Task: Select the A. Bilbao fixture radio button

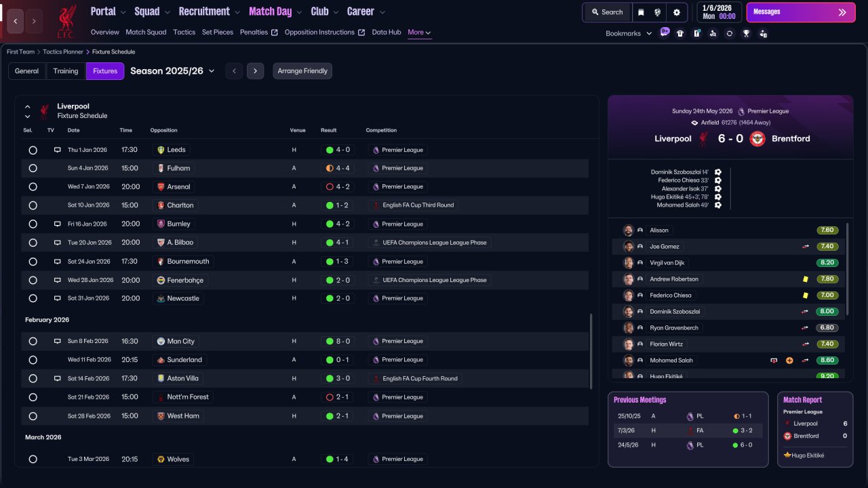Action: tap(33, 243)
